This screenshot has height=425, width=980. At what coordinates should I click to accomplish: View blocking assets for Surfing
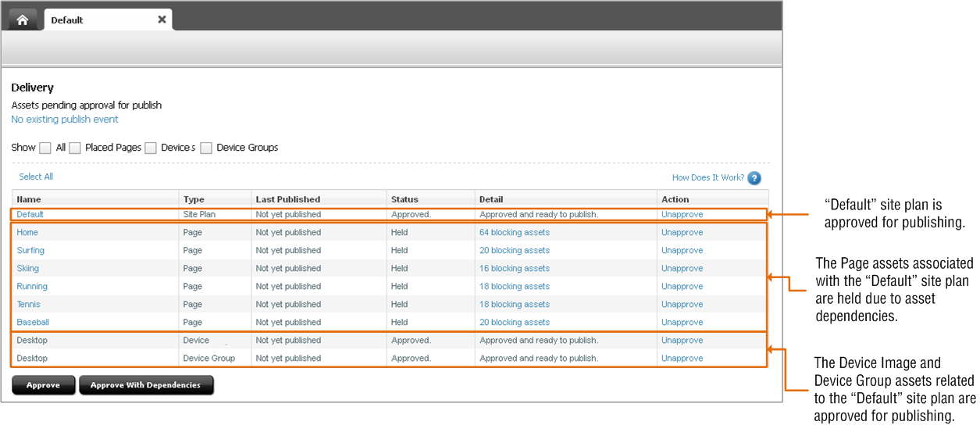click(x=515, y=250)
